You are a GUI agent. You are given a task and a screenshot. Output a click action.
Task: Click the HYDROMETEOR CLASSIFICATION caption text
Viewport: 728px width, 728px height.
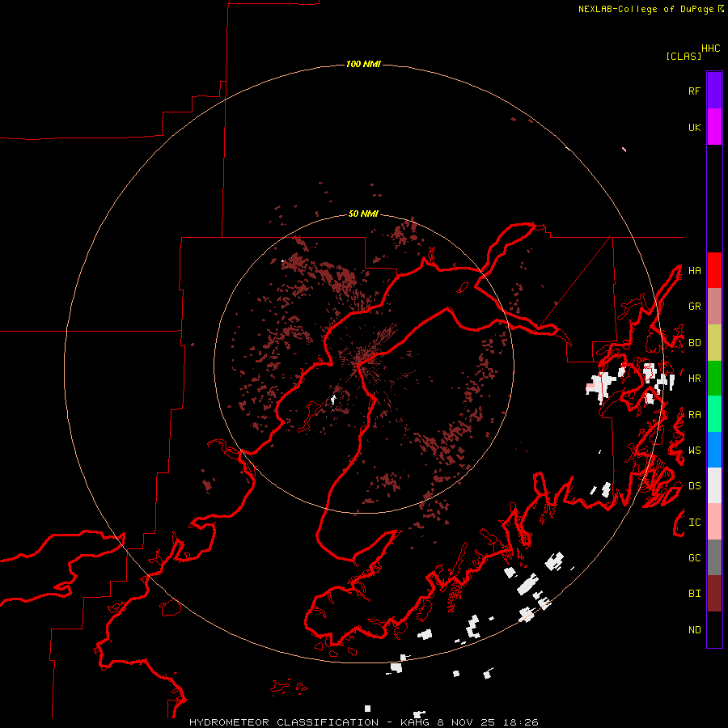click(x=284, y=722)
